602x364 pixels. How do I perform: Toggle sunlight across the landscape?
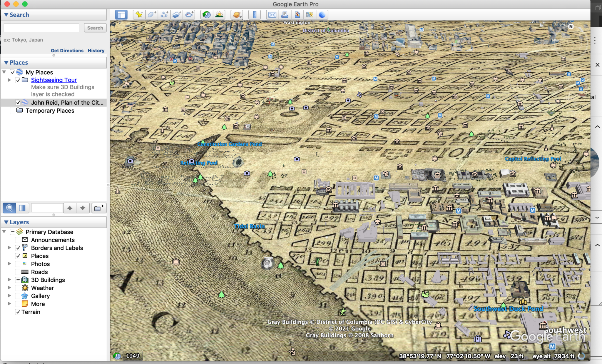219,14
